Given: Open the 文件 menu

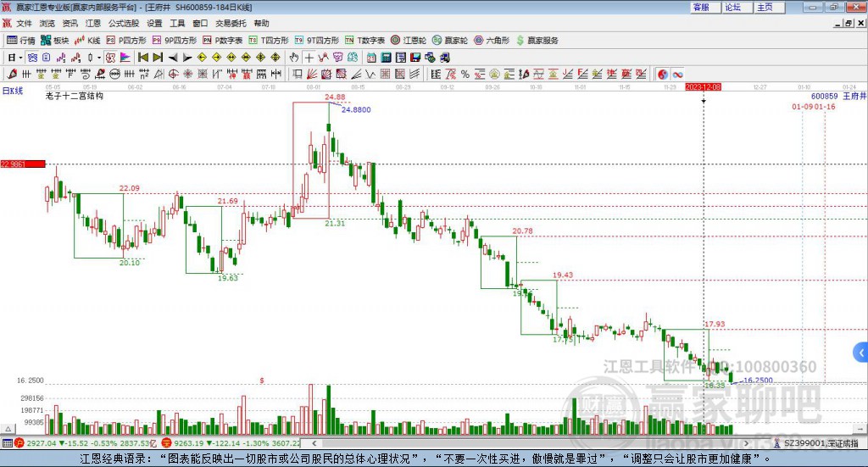Looking at the screenshot, I should coord(24,23).
